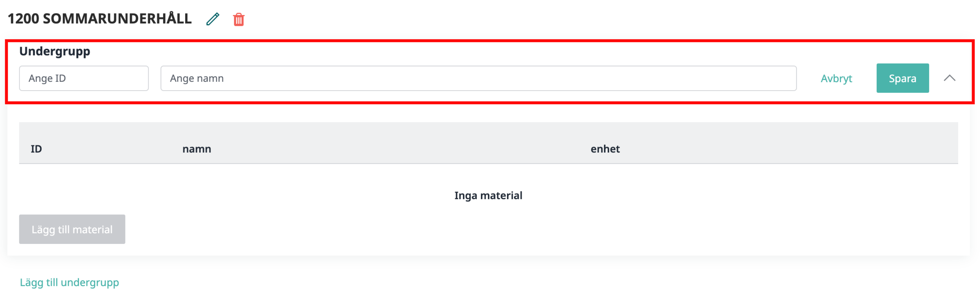Collapse the Undergrupp section with chevron arrow
980x294 pixels.
tap(950, 78)
